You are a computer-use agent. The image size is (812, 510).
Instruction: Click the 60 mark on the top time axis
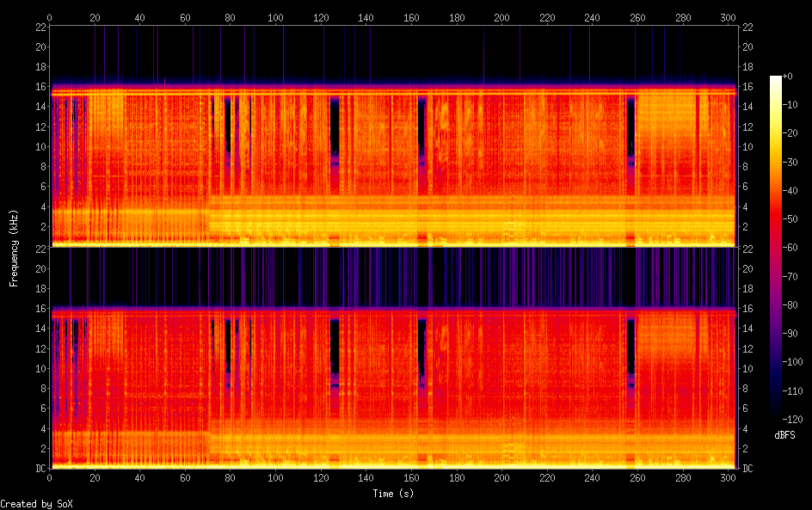click(x=185, y=17)
